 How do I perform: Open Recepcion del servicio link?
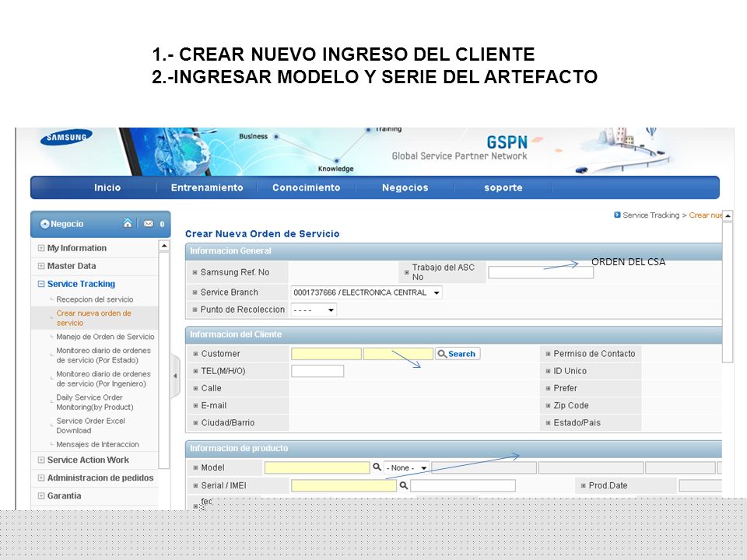(x=95, y=299)
